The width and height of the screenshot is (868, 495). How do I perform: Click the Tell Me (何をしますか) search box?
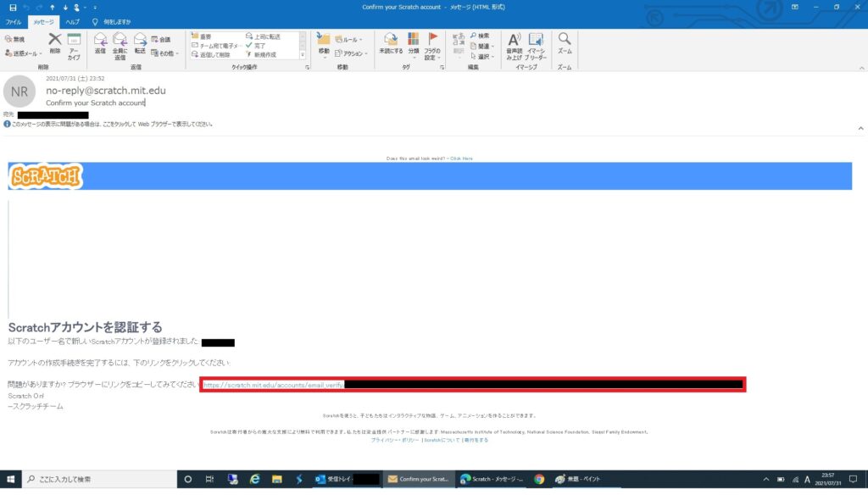point(112,21)
